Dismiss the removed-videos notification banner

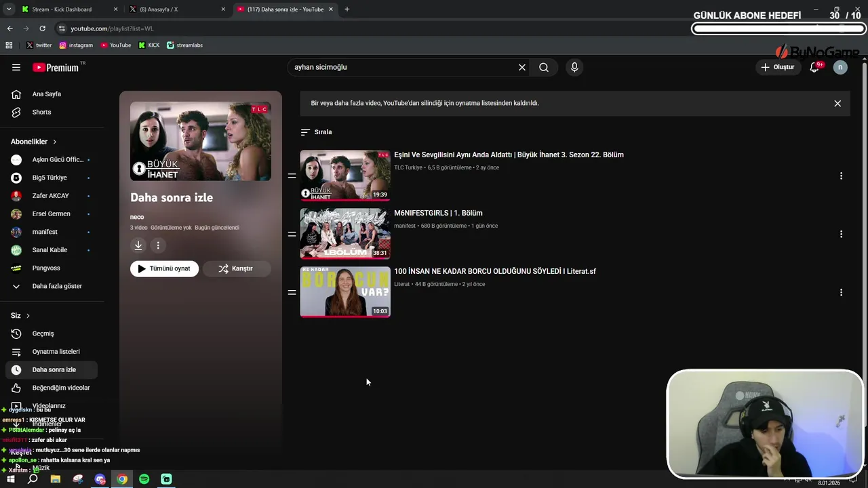click(837, 104)
